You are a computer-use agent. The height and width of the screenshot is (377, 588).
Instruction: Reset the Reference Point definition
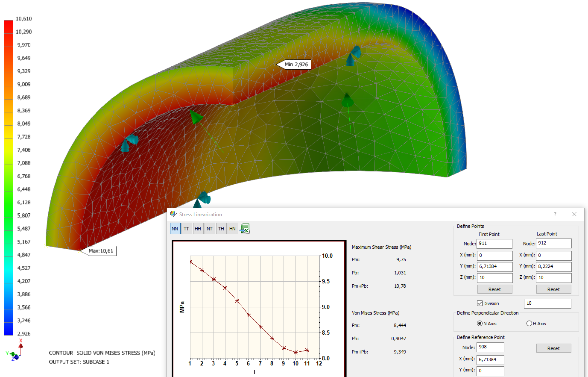coord(554,348)
